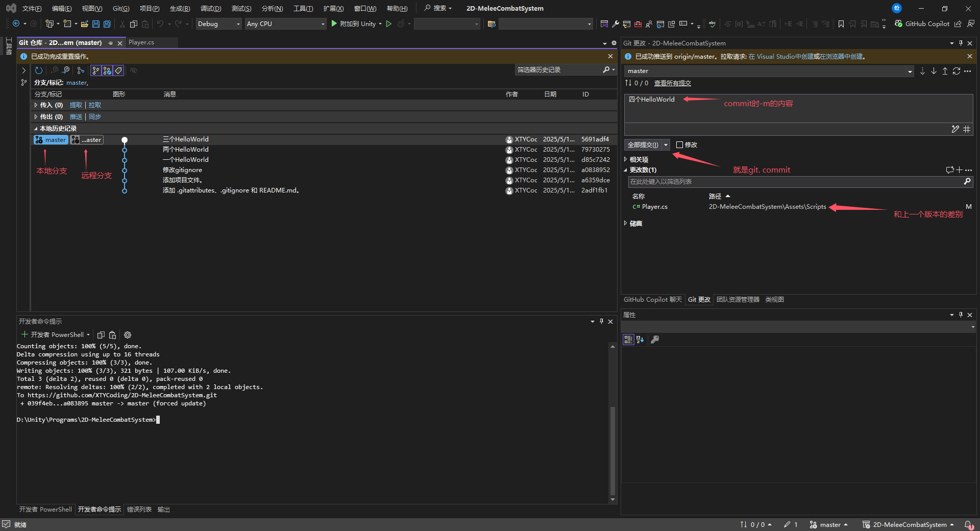Screen dimensions: 980x531
Task: Click the terminal Paste icon
Action: 113,335
